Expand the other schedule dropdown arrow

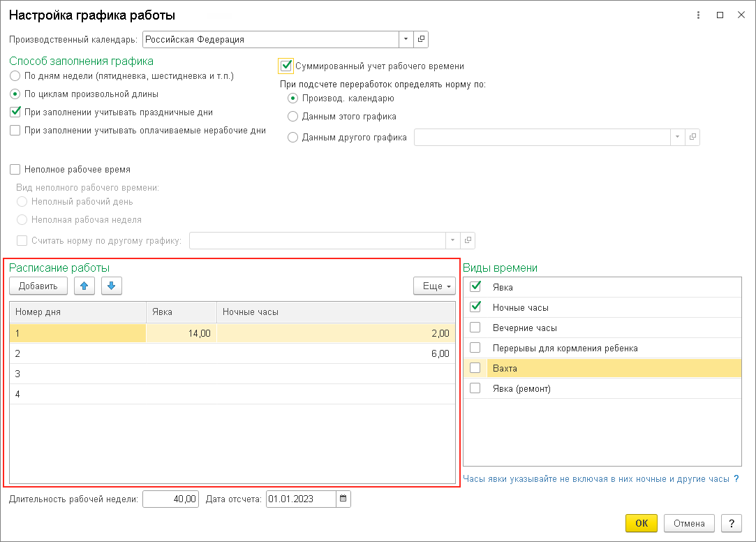(677, 138)
